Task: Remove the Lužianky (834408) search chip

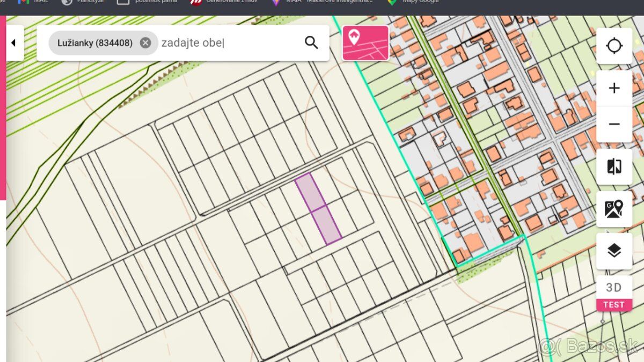Action: tap(145, 43)
